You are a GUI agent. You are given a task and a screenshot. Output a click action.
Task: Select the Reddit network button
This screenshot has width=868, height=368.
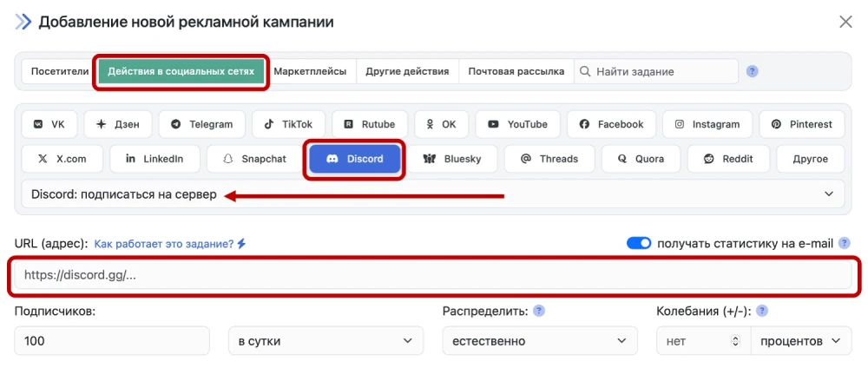(727, 159)
